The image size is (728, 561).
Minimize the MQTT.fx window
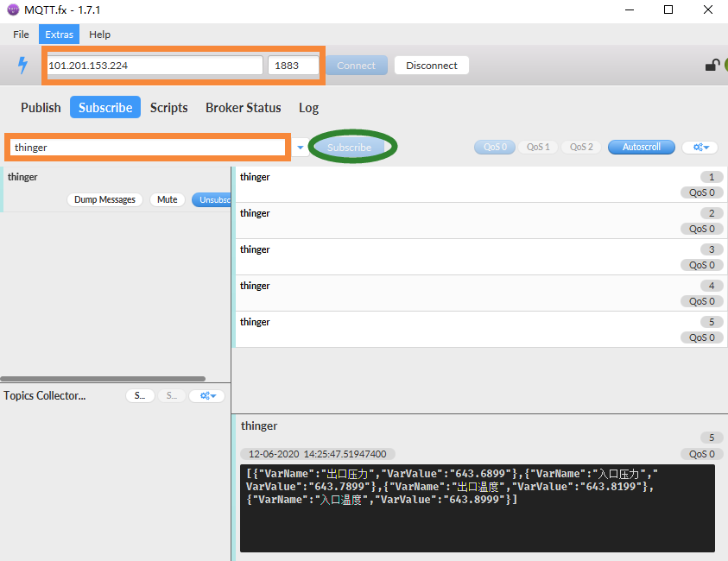[x=630, y=9]
